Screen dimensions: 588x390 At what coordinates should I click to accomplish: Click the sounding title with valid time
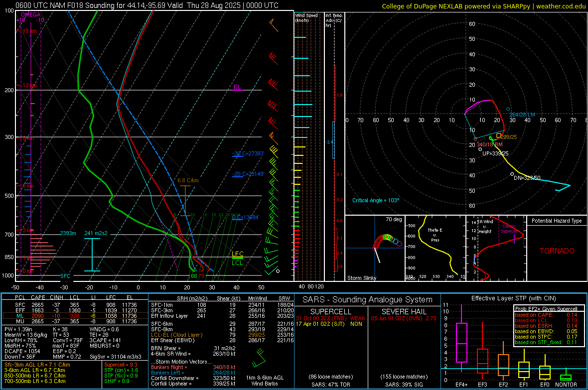(x=147, y=5)
